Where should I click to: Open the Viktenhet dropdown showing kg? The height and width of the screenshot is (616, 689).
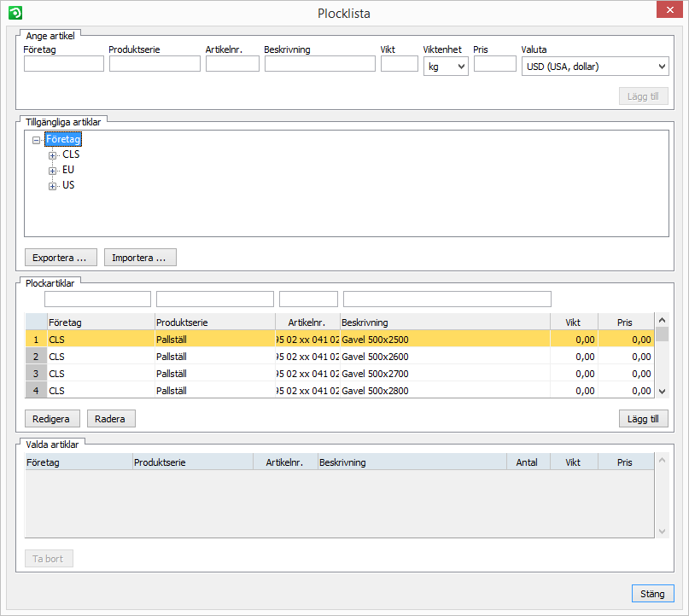pos(446,67)
